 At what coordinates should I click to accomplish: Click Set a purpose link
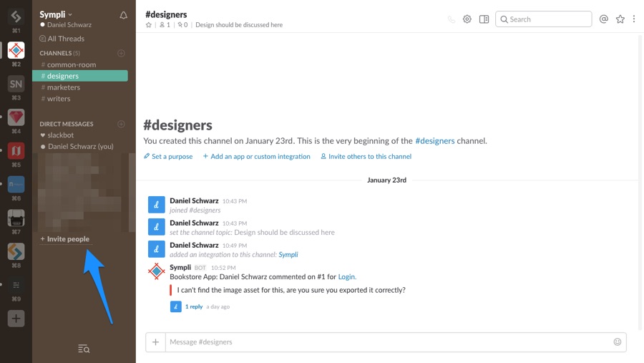(168, 157)
